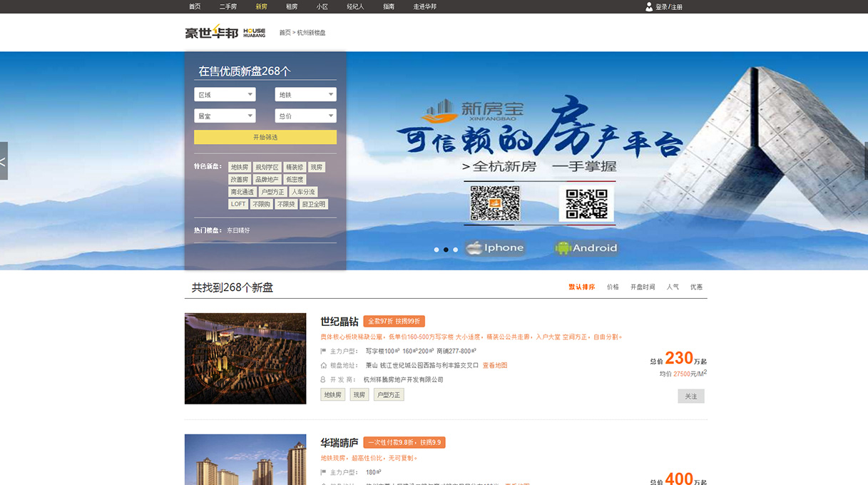Open the 世纪晶钻 listing thumbnail

point(245,359)
